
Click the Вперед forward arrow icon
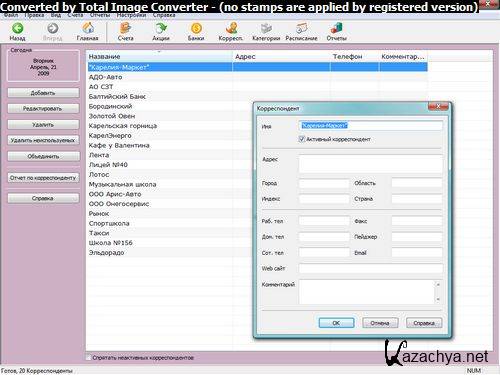[x=52, y=29]
